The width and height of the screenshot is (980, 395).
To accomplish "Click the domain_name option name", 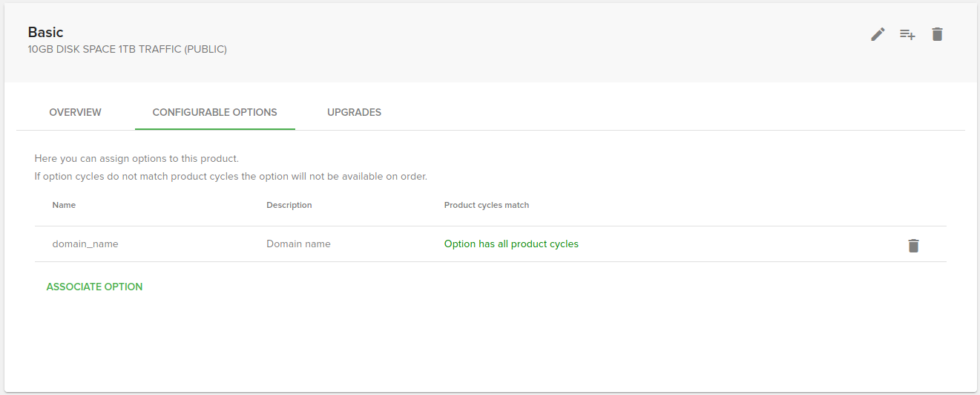I will pos(85,244).
